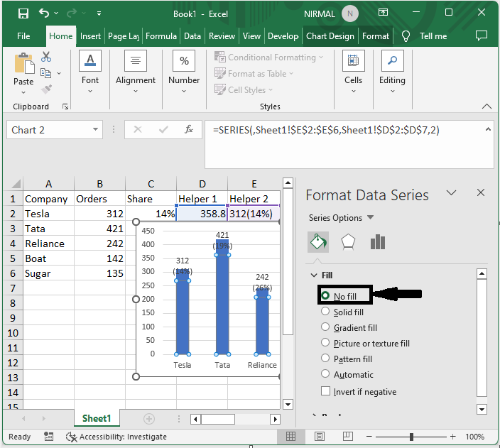
Task: Click the zoom slider in status bar
Action: tap(412, 437)
